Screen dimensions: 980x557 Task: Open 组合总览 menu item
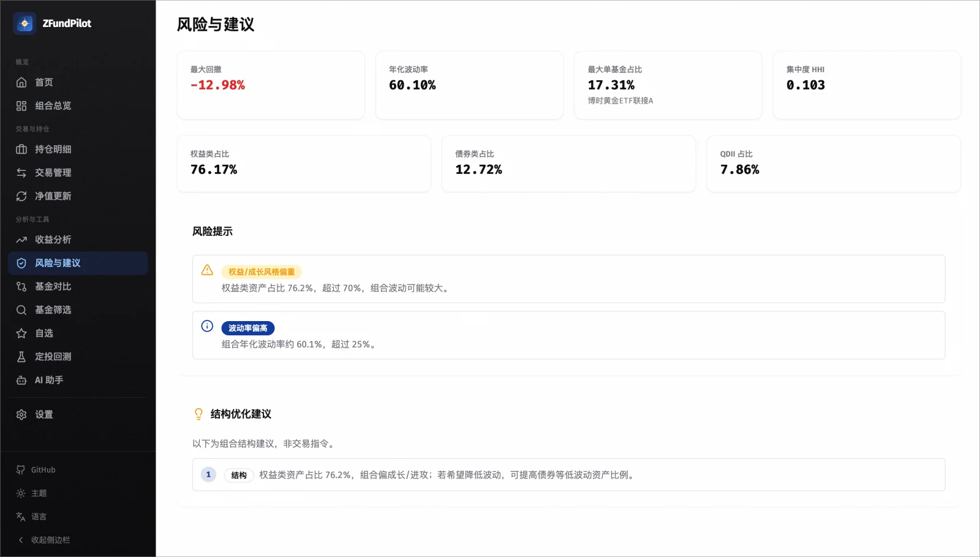tap(78, 105)
